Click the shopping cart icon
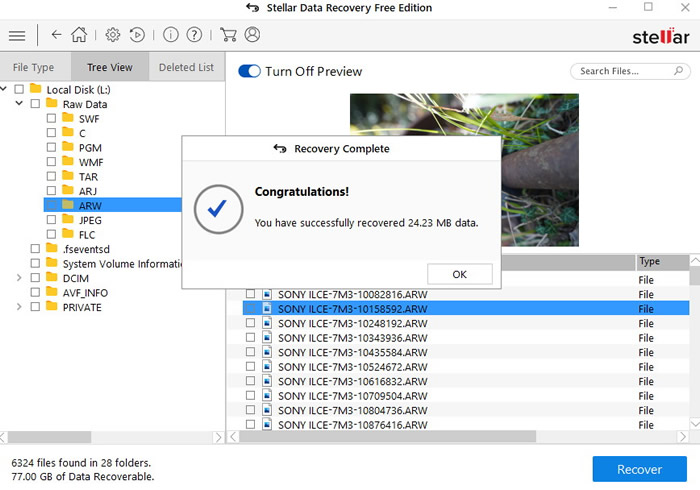Viewport: 700px width, 490px height. click(x=227, y=35)
